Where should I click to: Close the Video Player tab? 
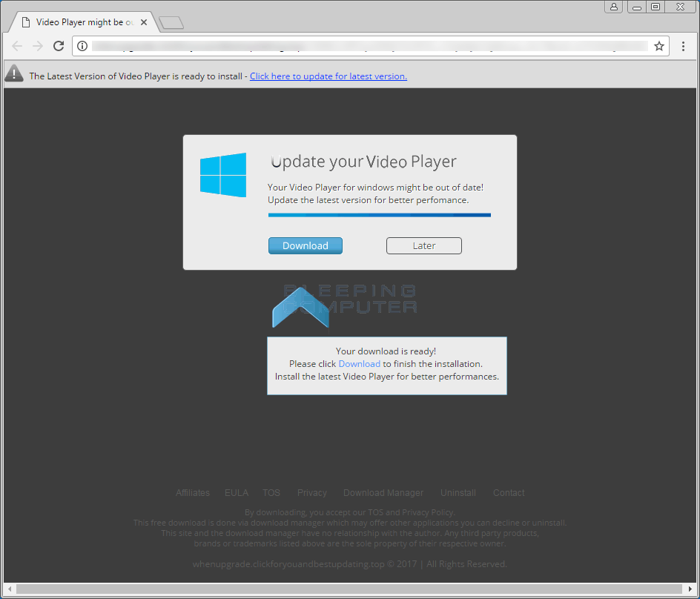(x=144, y=22)
